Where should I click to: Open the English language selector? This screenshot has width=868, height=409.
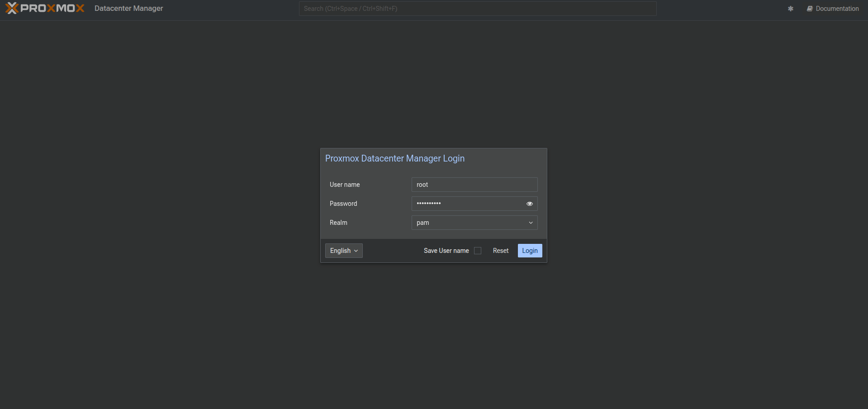click(x=344, y=251)
